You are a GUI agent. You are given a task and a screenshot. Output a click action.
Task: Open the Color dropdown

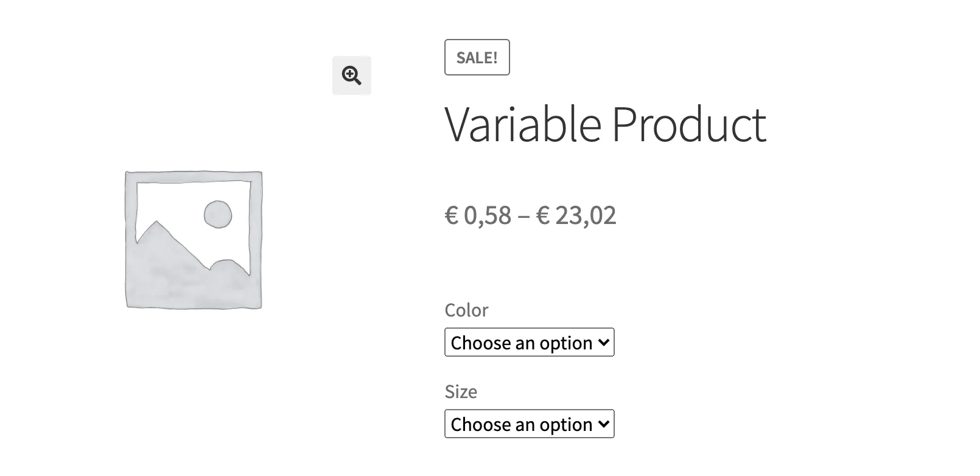click(529, 343)
